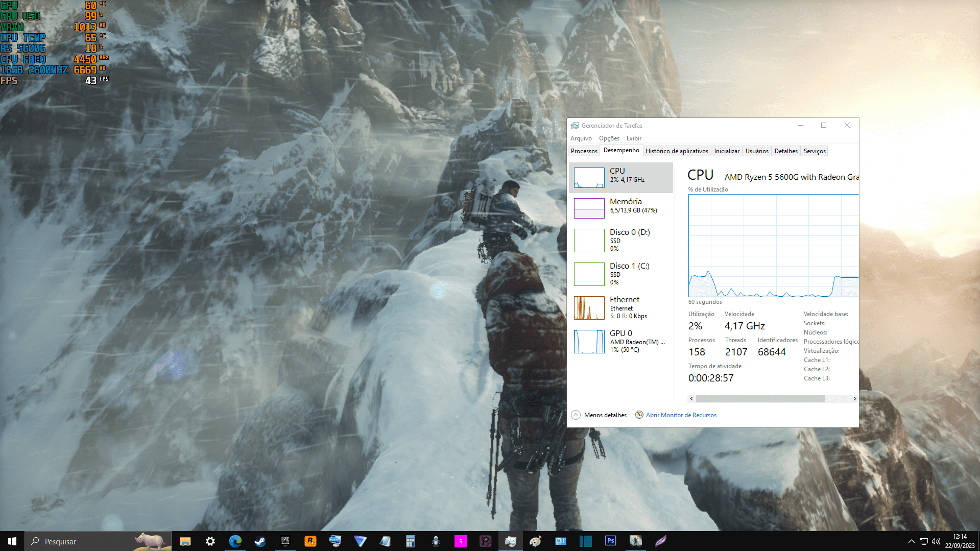The image size is (980, 551).
Task: Switch to the Usuários tab
Action: pyautogui.click(x=757, y=151)
